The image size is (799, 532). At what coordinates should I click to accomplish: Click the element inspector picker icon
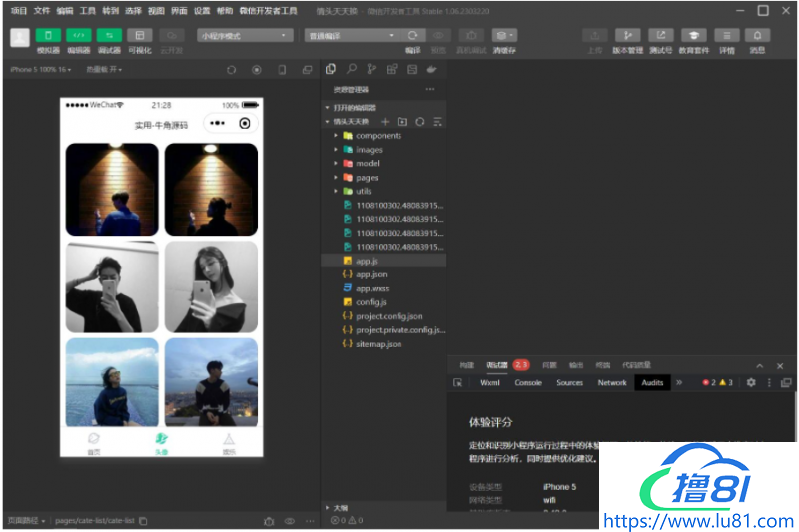[458, 382]
